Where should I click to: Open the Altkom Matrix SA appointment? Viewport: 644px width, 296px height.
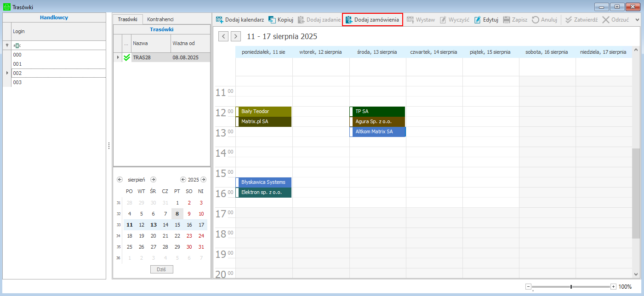tap(377, 131)
